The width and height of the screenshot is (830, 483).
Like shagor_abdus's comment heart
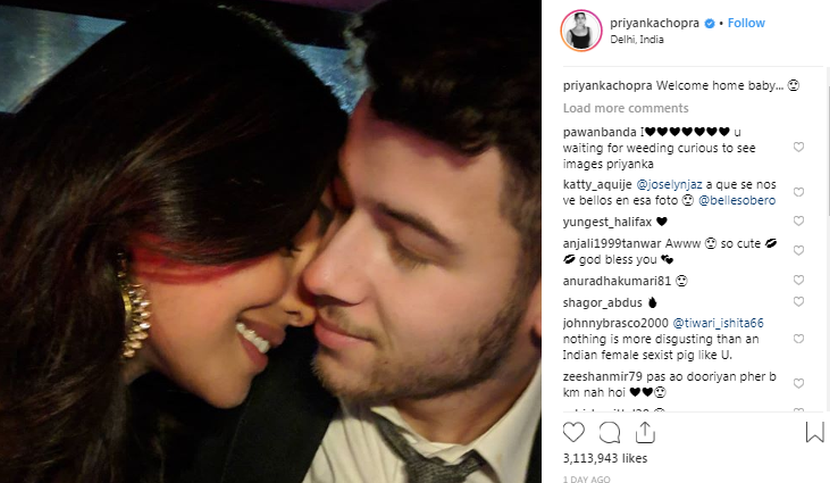pos(799,301)
